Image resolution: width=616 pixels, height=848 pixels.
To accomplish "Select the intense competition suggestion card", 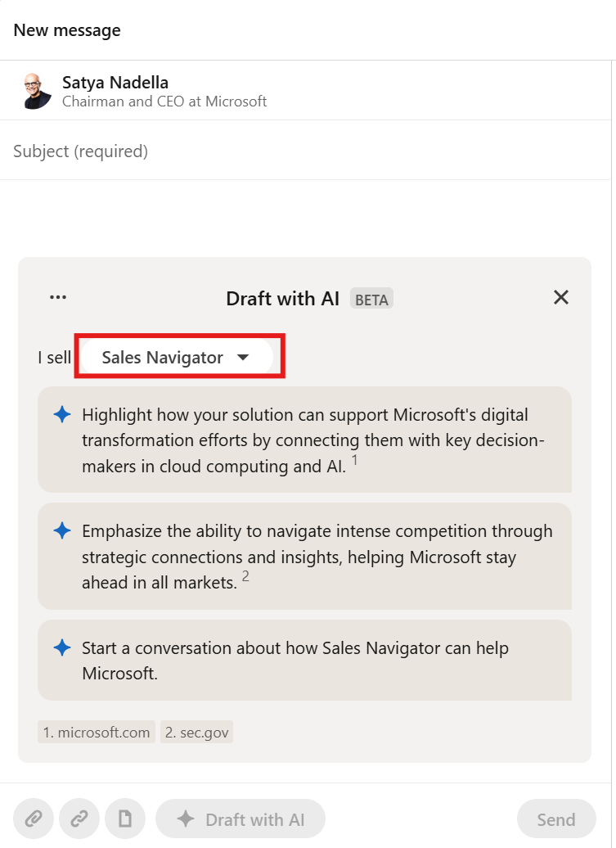I will click(305, 557).
